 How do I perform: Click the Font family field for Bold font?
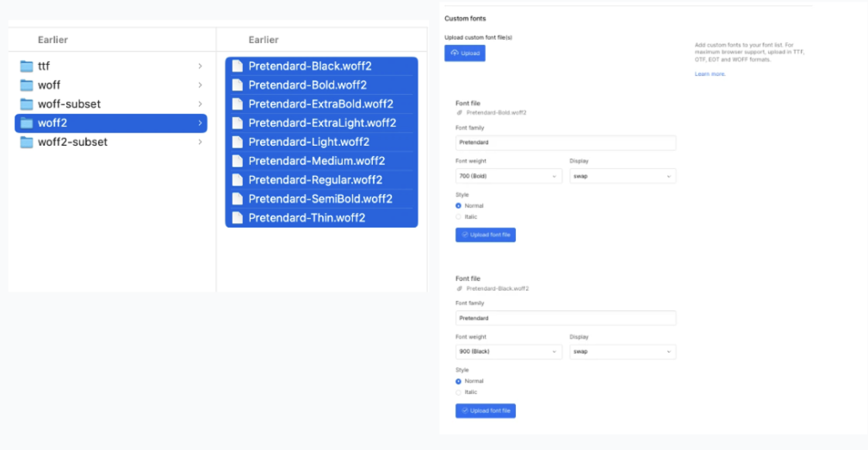pyautogui.click(x=566, y=142)
